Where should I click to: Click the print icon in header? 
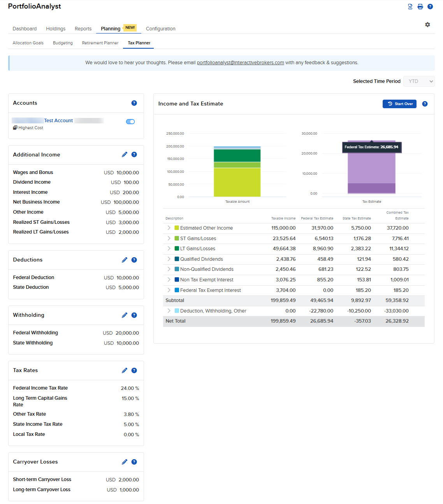[x=420, y=7]
